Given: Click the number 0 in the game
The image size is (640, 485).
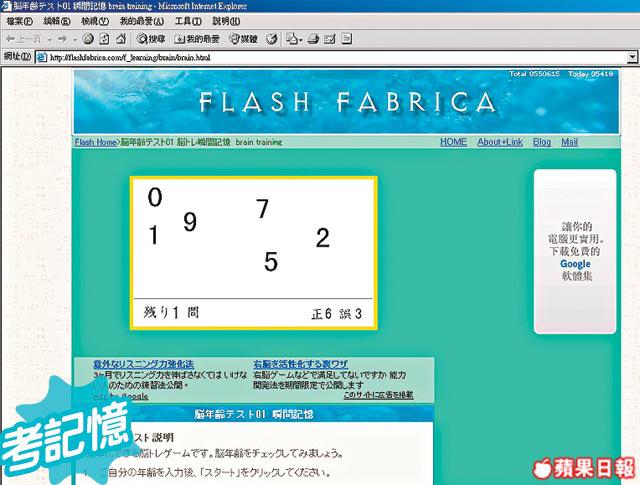Looking at the screenshot, I should click(155, 197).
